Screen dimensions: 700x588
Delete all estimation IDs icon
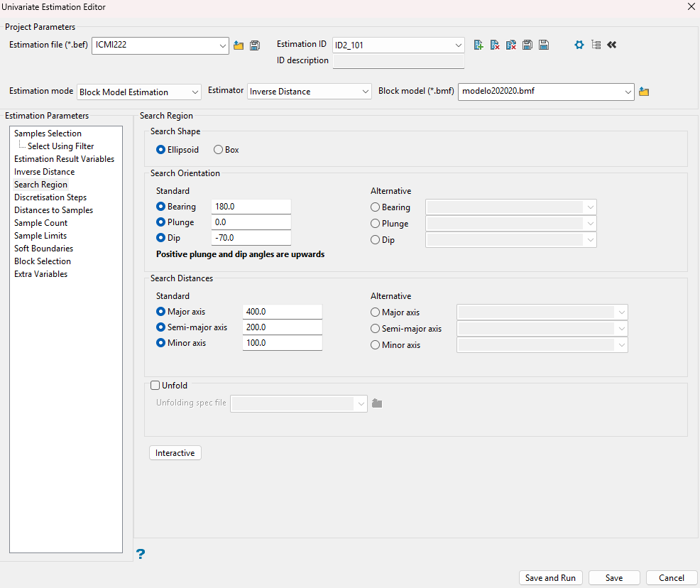[x=511, y=45]
